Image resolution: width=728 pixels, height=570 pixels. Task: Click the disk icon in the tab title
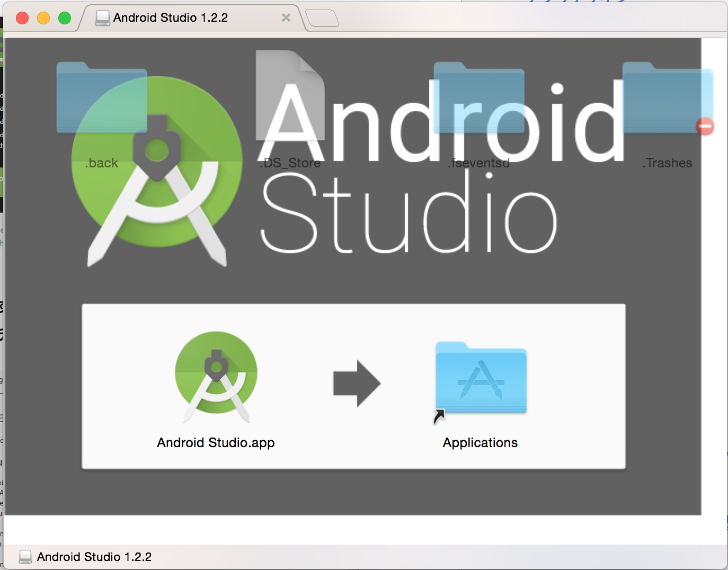pyautogui.click(x=103, y=18)
